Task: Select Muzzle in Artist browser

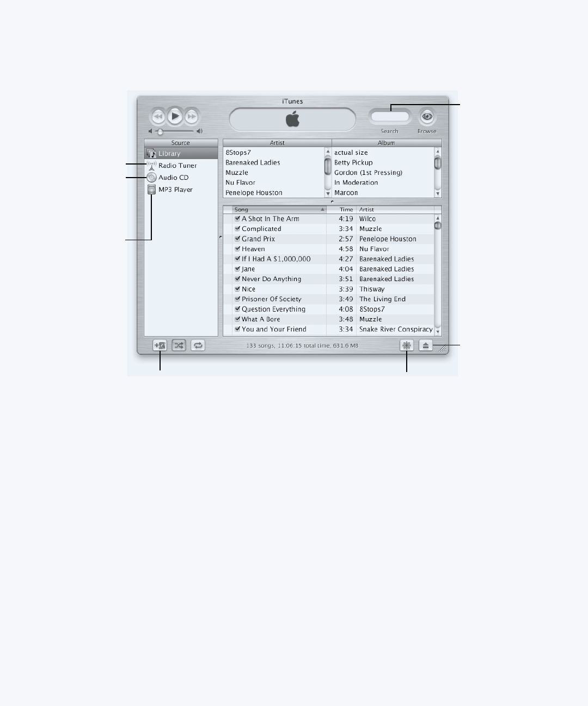Action: 274,173
